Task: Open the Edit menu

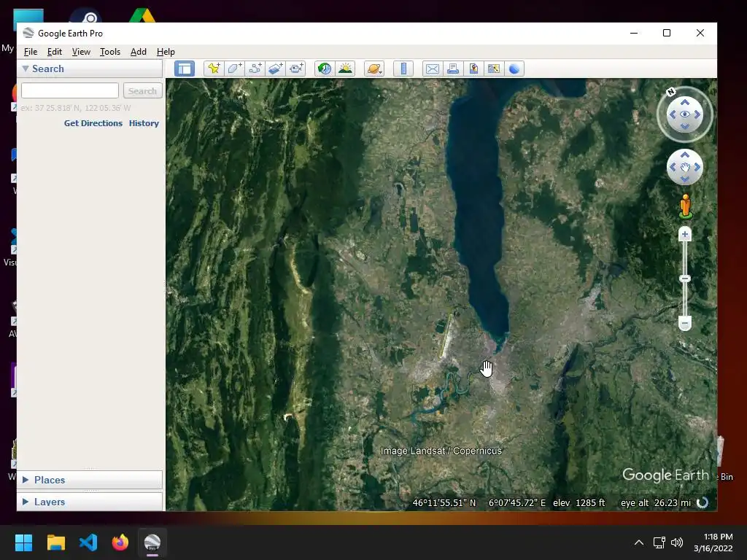Action: [x=54, y=52]
